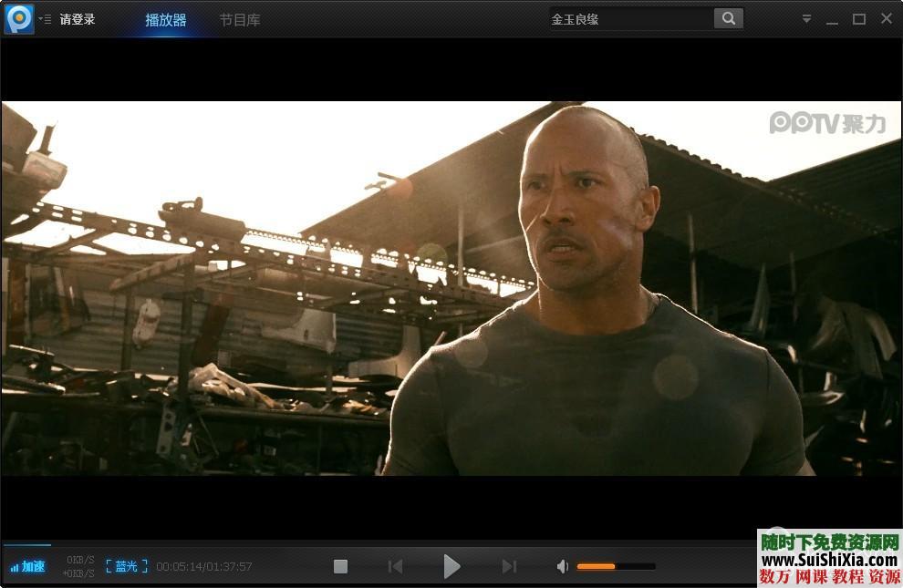Skip to the previous video
Screen dimensions: 903x588
point(395,566)
